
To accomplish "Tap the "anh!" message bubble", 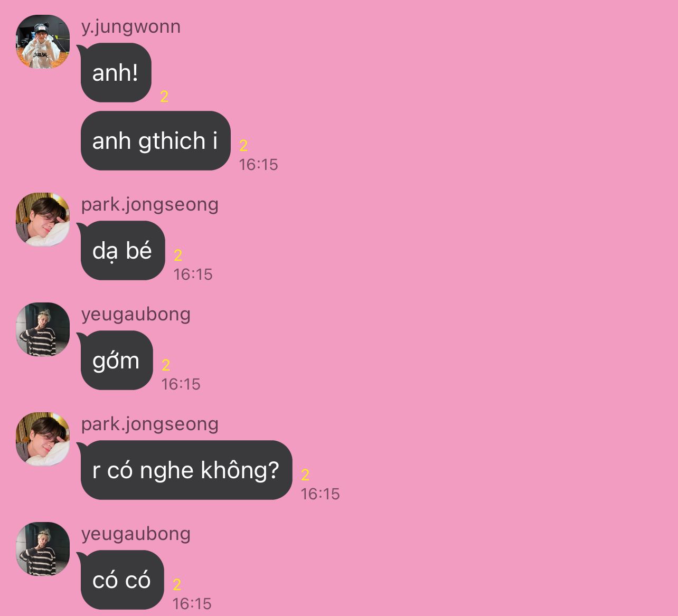I will pos(116,73).
